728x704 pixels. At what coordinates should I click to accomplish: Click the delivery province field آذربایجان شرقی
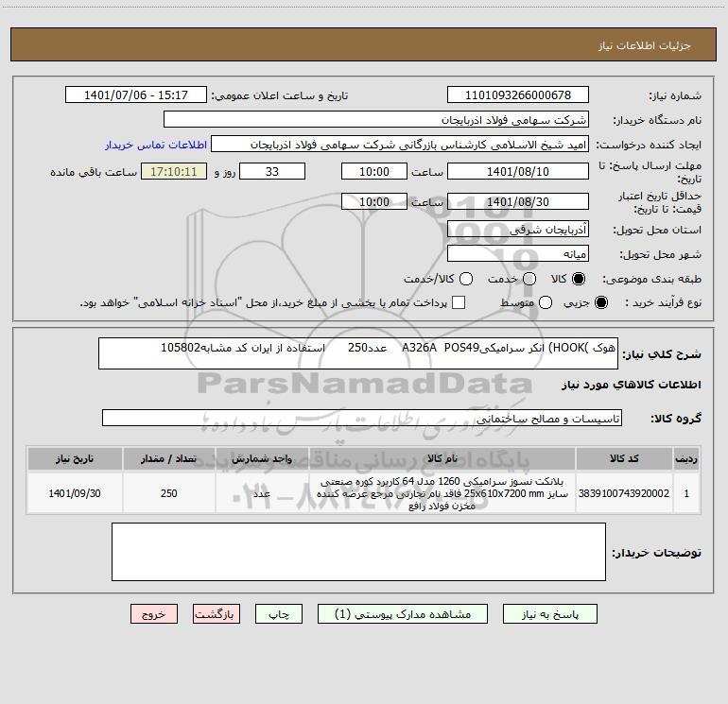click(x=518, y=229)
